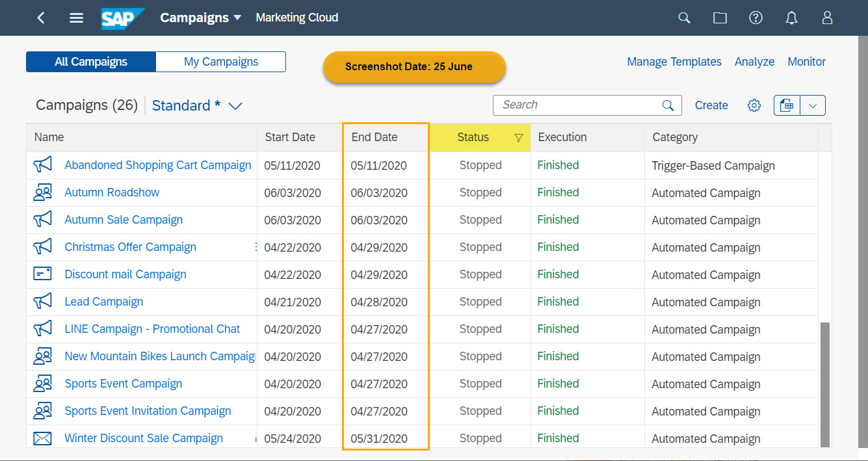Click end date 05/31/2020 cell
Viewport: 868px width, 461px height.
[379, 439]
